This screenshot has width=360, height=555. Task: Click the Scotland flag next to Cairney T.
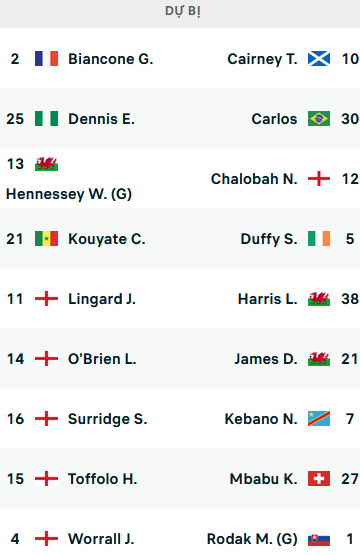coord(319,59)
